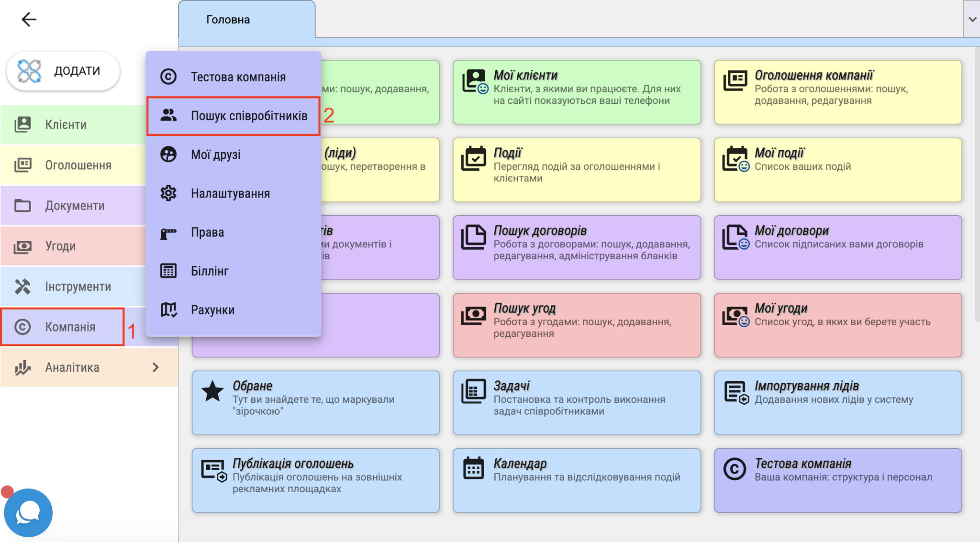980x542 pixels.
Task: Click the friends face icon beside Мої друзі
Action: click(168, 154)
